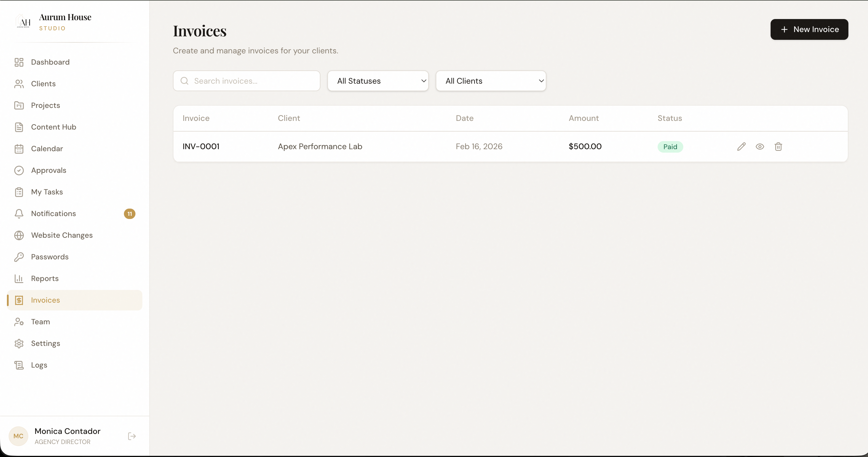The image size is (868, 457).
Task: Open the Calendar icon
Action: [x=19, y=148]
